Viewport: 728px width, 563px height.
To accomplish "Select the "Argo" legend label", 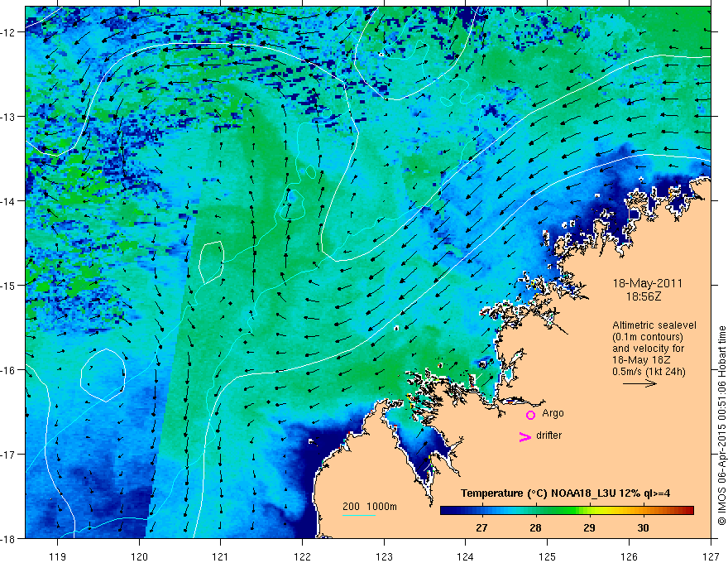I will [553, 413].
